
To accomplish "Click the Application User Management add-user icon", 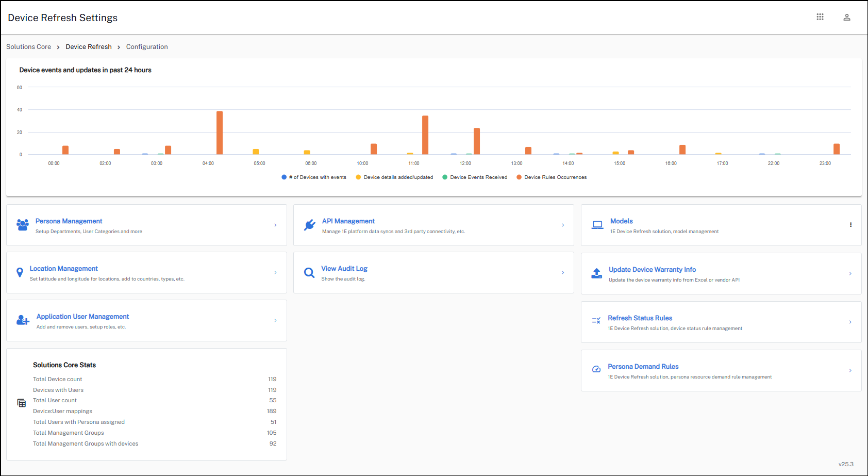I will point(23,320).
